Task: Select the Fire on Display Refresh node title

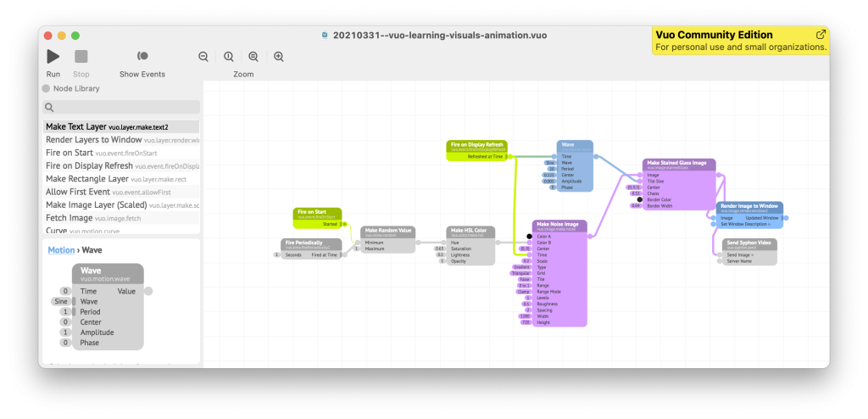Action: coord(476,145)
